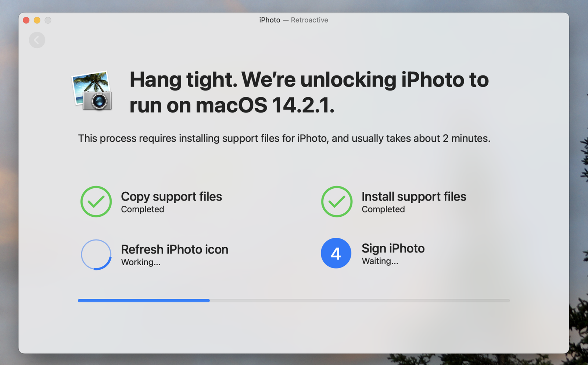Click the "Install support files" step title

[414, 196]
